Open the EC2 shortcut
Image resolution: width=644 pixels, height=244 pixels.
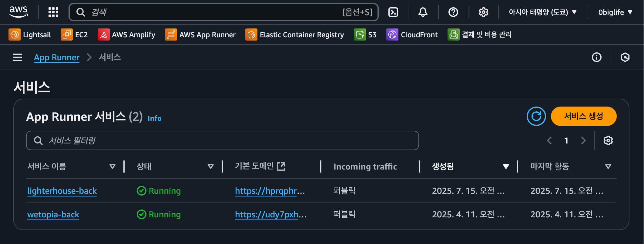[x=74, y=35]
